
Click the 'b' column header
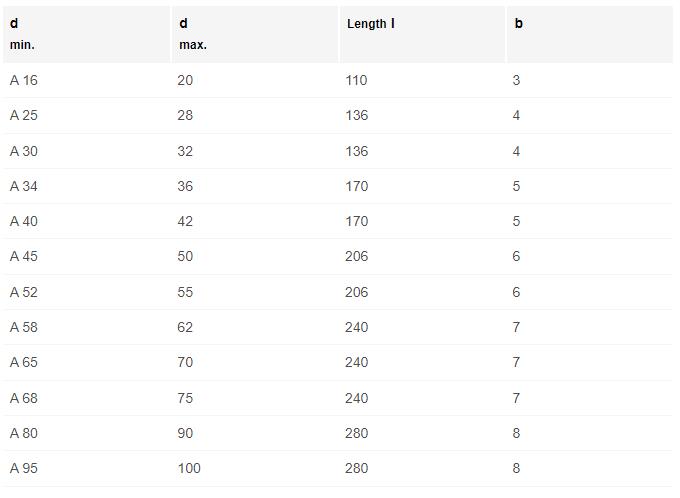[x=518, y=23]
